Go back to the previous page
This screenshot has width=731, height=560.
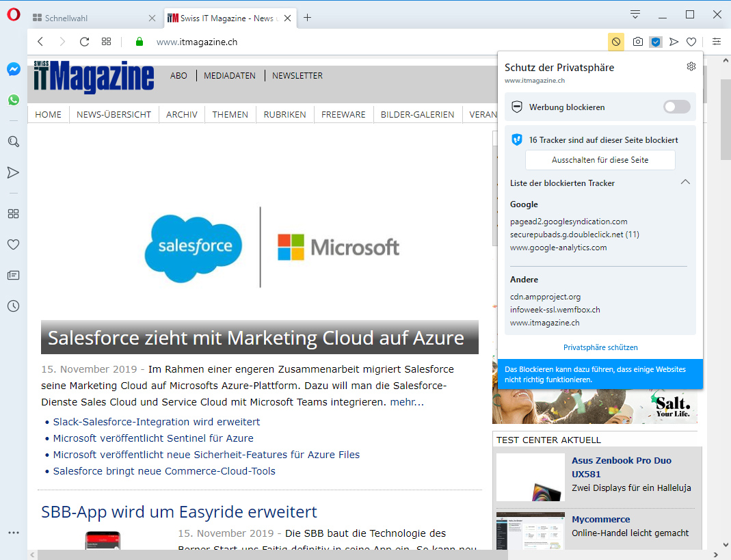click(x=40, y=42)
